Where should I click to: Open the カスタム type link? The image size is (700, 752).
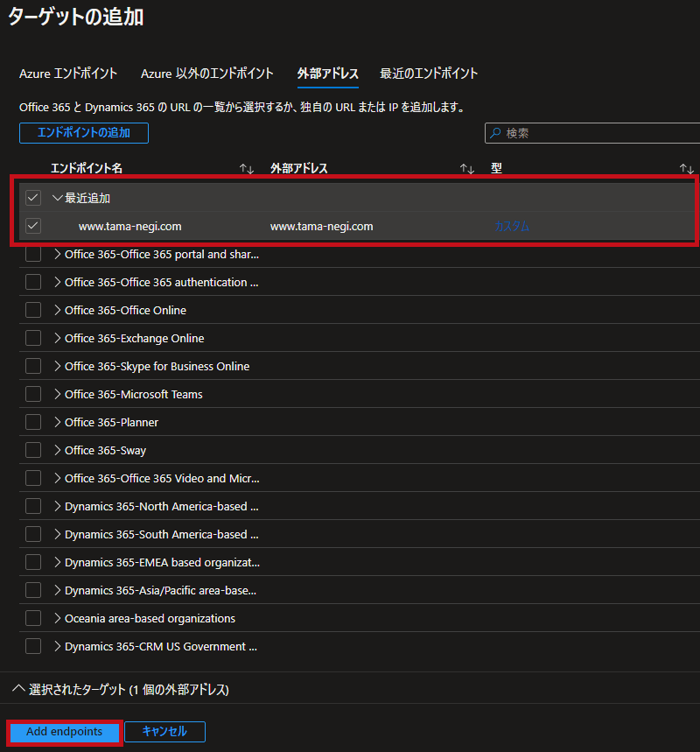pos(512,226)
